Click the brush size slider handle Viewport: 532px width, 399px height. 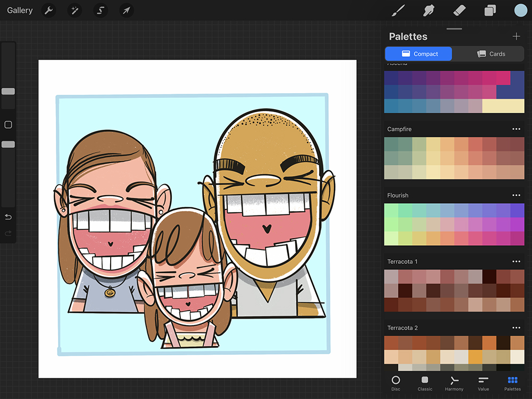pos(8,92)
